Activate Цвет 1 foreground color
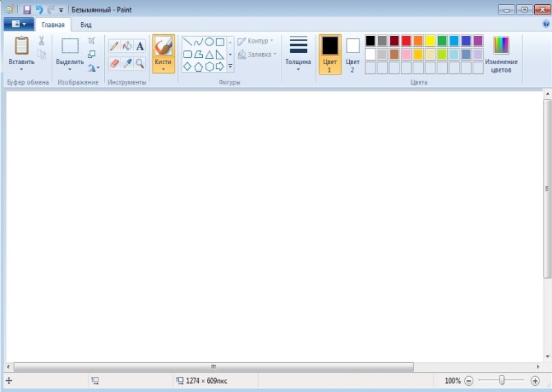Screen dimensions: 552x392 click(330, 54)
